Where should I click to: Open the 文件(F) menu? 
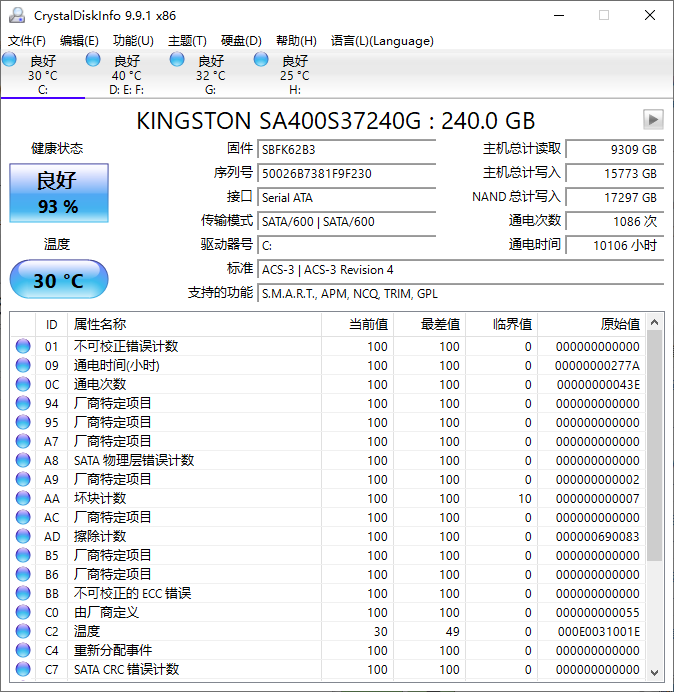click(26, 41)
